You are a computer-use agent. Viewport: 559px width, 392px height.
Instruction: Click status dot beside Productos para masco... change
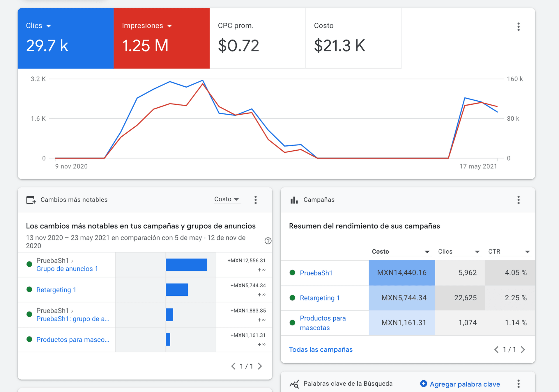coord(29,339)
